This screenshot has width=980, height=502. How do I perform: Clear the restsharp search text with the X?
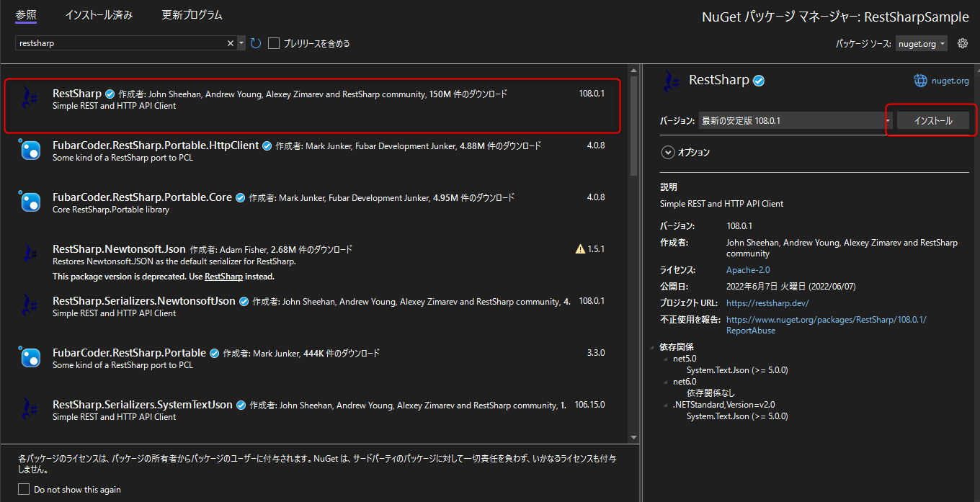(x=232, y=42)
